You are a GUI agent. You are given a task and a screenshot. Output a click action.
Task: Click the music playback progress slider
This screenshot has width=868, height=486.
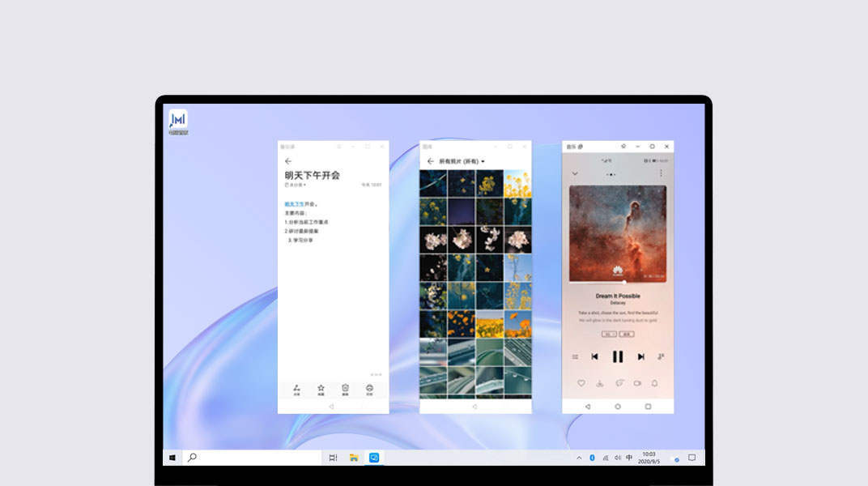point(618,282)
